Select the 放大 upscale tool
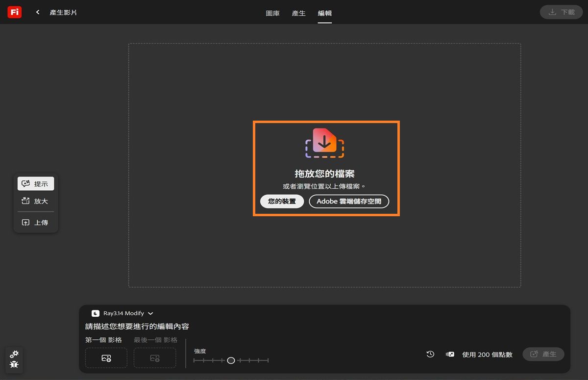The width and height of the screenshot is (588, 380). (35, 201)
